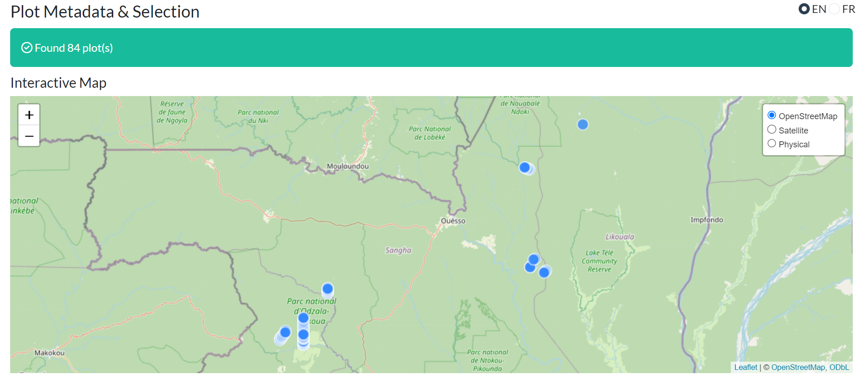Zoom out on the map
The width and height of the screenshot is (868, 387).
coord(29,136)
